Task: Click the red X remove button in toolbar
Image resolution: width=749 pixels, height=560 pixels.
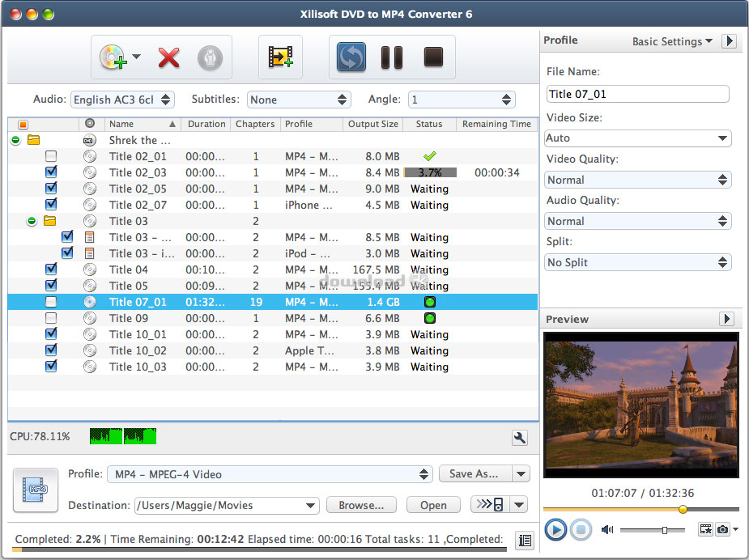Action: 168,57
